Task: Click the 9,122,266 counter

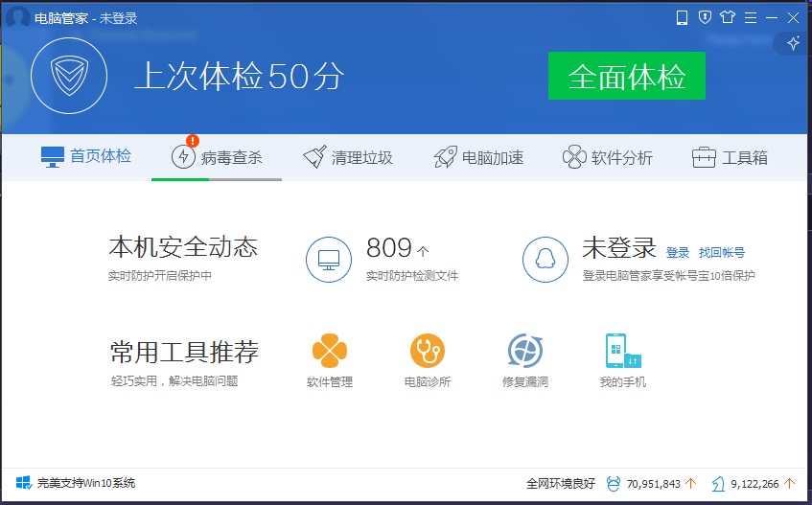Action: [754, 484]
